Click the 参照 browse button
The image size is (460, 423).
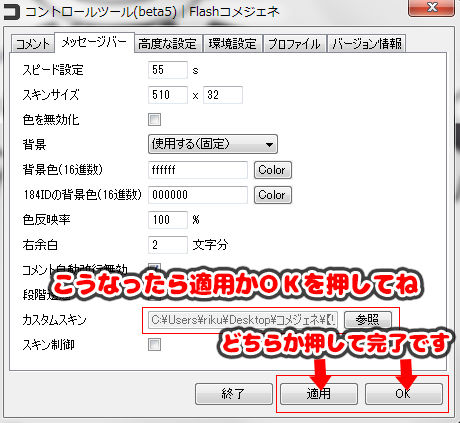(367, 320)
